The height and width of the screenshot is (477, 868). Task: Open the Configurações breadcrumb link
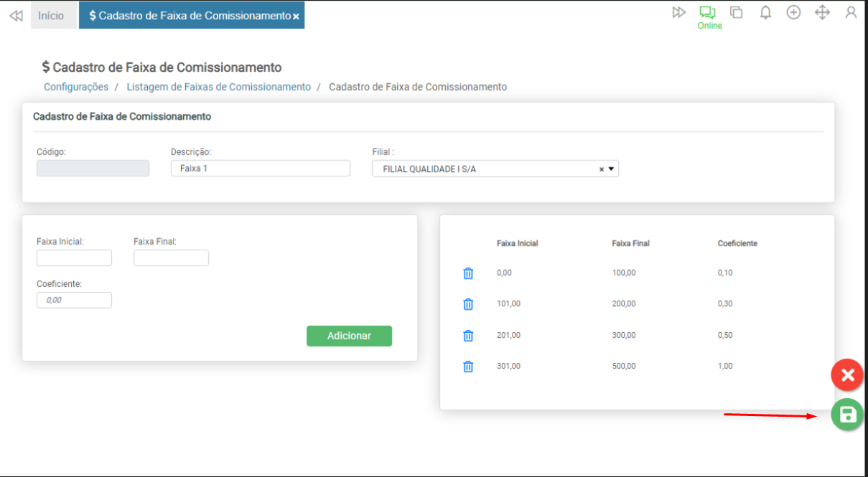pyautogui.click(x=76, y=87)
